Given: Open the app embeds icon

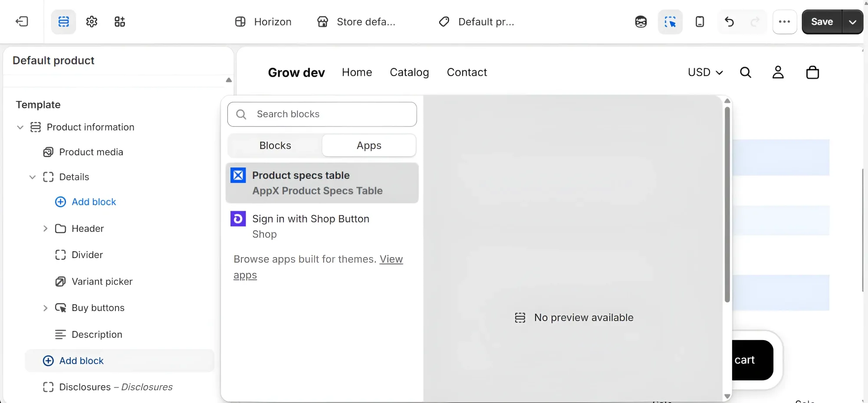Looking at the screenshot, I should pos(120,22).
